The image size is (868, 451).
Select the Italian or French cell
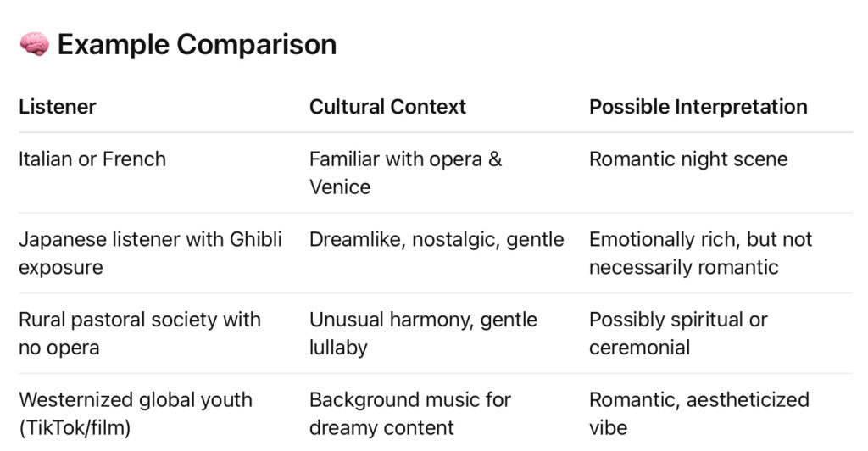click(x=92, y=159)
